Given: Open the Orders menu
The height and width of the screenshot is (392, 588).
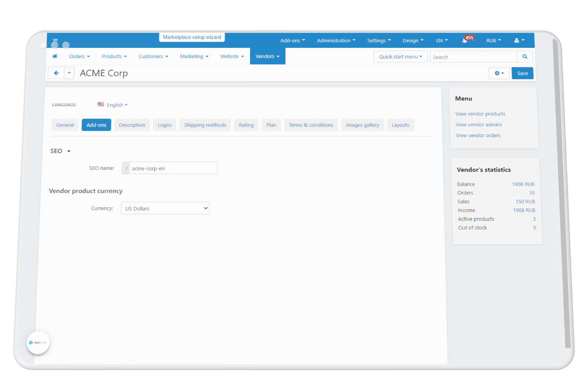Looking at the screenshot, I should click(x=80, y=56).
